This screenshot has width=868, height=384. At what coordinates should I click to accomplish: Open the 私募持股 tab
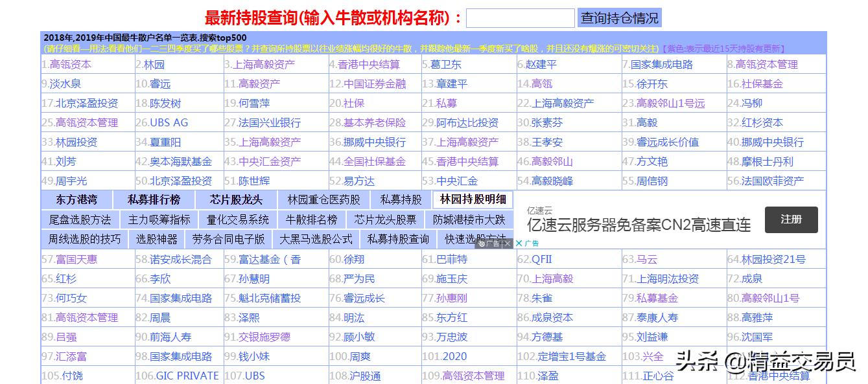[x=401, y=199]
